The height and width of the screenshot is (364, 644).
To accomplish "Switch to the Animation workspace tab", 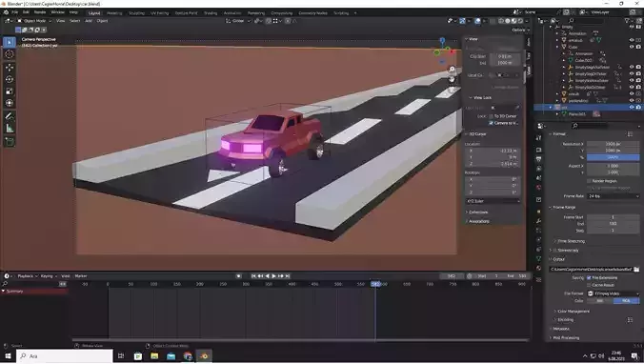I will 232,13.
